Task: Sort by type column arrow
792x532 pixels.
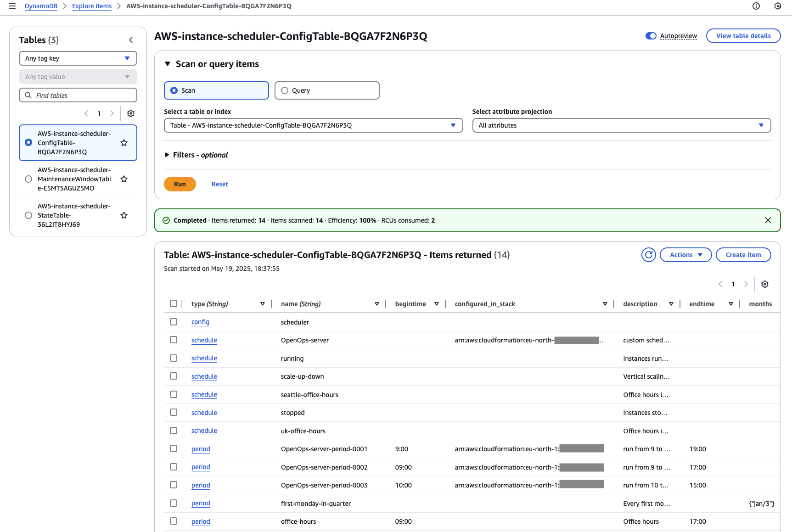Action: pos(263,304)
